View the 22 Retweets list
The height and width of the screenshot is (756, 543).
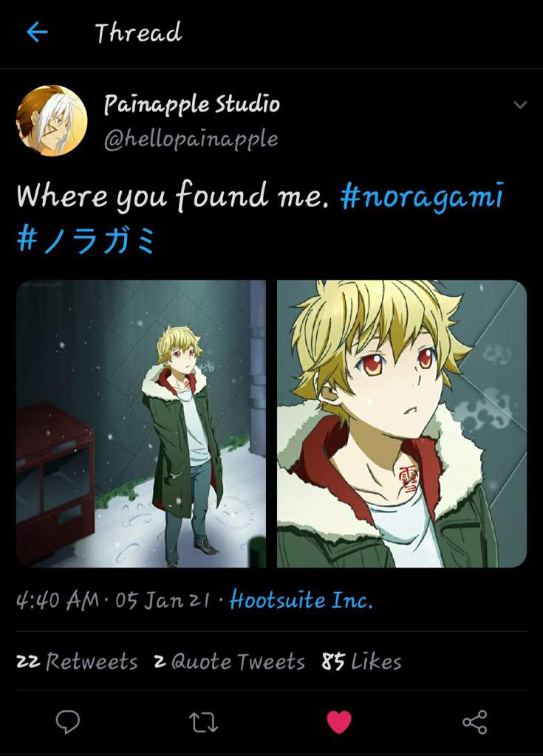point(78,661)
